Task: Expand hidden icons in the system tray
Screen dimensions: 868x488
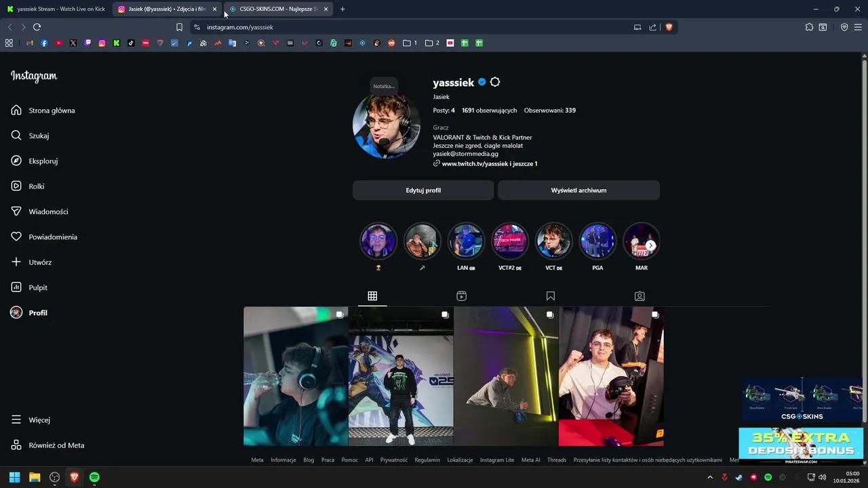Action: (x=710, y=477)
